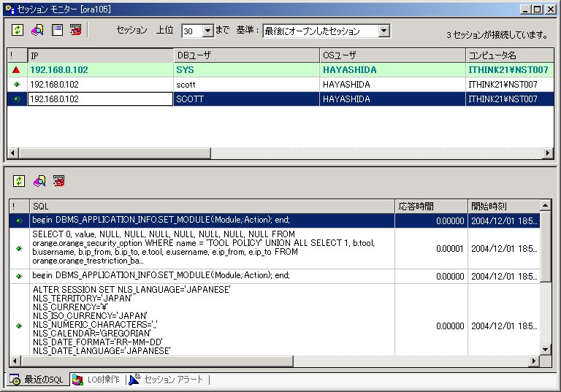561x392 pixels.
Task: Click the red triangle alert icon on the SYS row
Action: tap(16, 70)
